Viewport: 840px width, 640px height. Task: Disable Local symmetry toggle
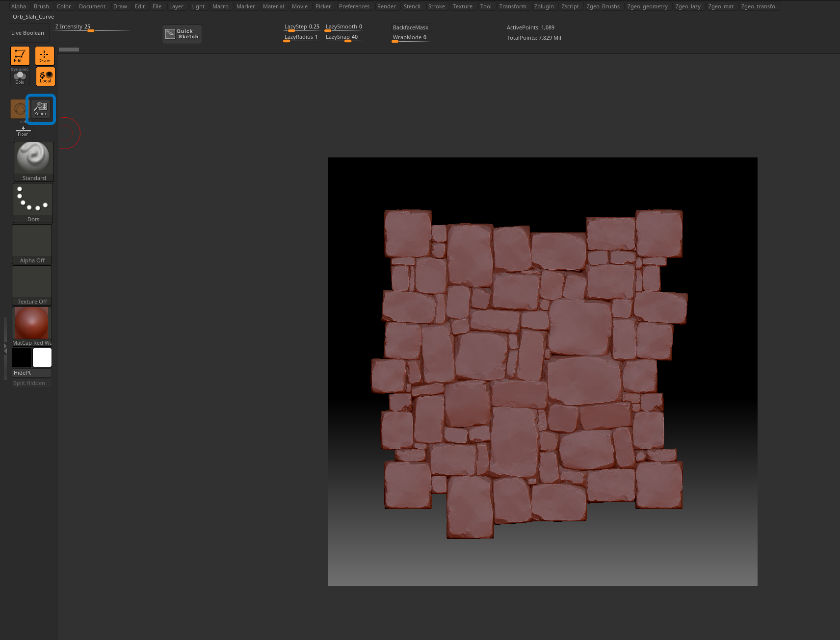pyautogui.click(x=45, y=77)
